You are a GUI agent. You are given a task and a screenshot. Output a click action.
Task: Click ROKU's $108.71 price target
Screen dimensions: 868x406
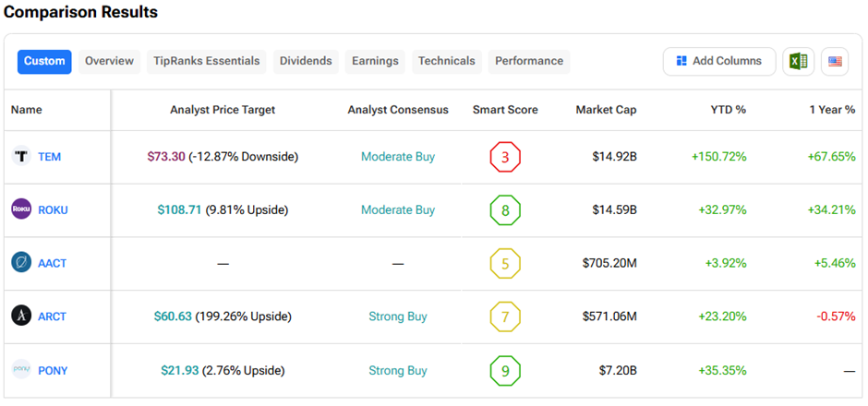(x=179, y=209)
